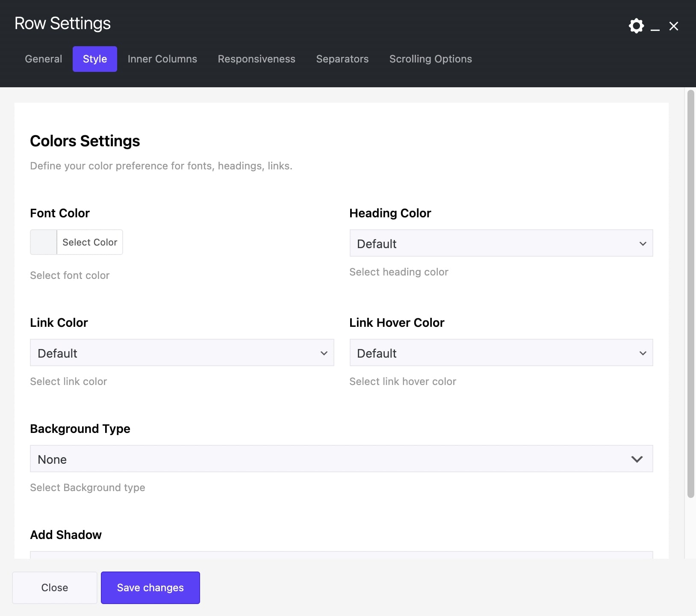The image size is (696, 616).
Task: Click the Save changes button
Action: [150, 588]
